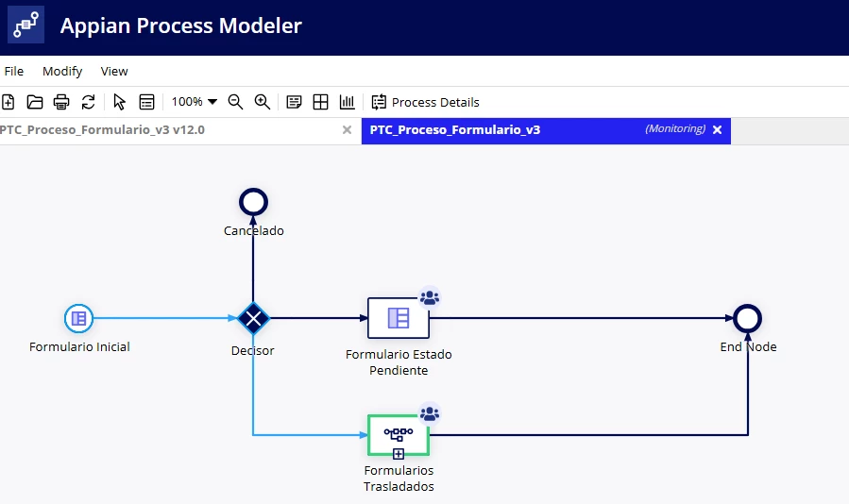
Task: Click the Formulario Estado Pendiente label
Action: point(399,362)
